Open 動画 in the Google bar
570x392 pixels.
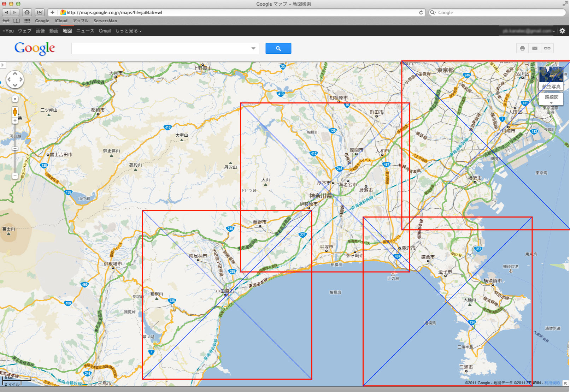(54, 31)
